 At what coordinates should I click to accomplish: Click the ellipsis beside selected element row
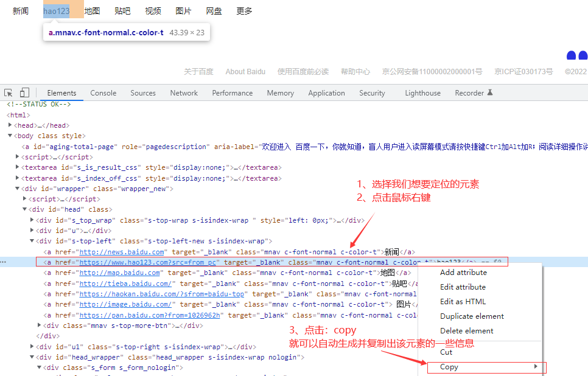(x=4, y=262)
